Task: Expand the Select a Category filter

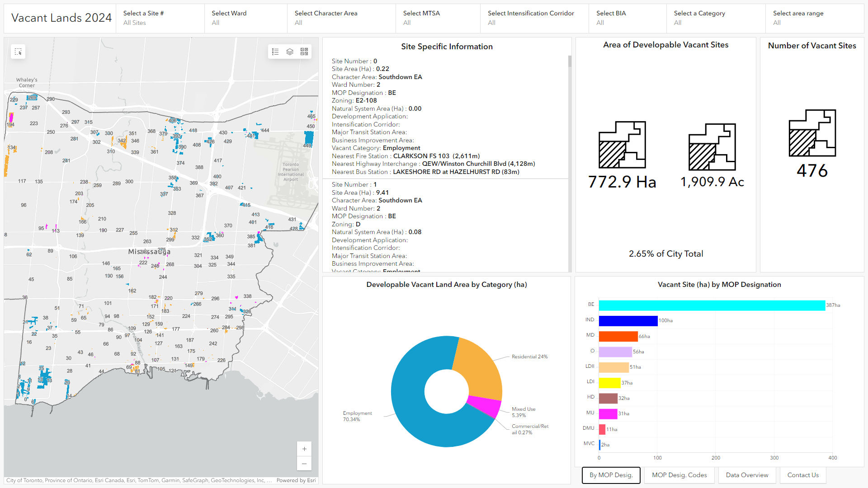Action: click(715, 18)
